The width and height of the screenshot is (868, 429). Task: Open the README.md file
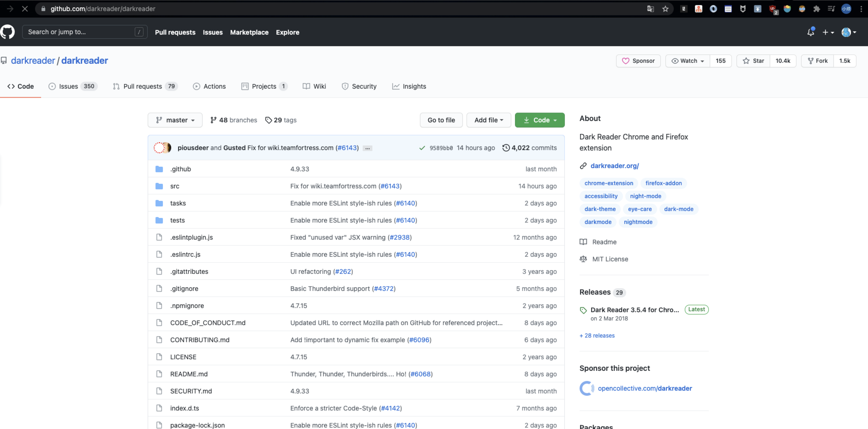coord(189,374)
